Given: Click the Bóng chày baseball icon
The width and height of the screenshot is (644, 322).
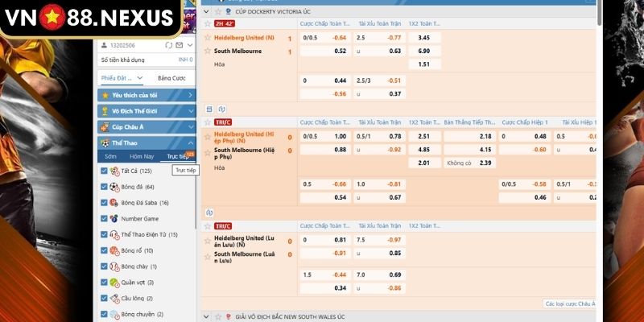Looking at the screenshot, I should [x=114, y=266].
